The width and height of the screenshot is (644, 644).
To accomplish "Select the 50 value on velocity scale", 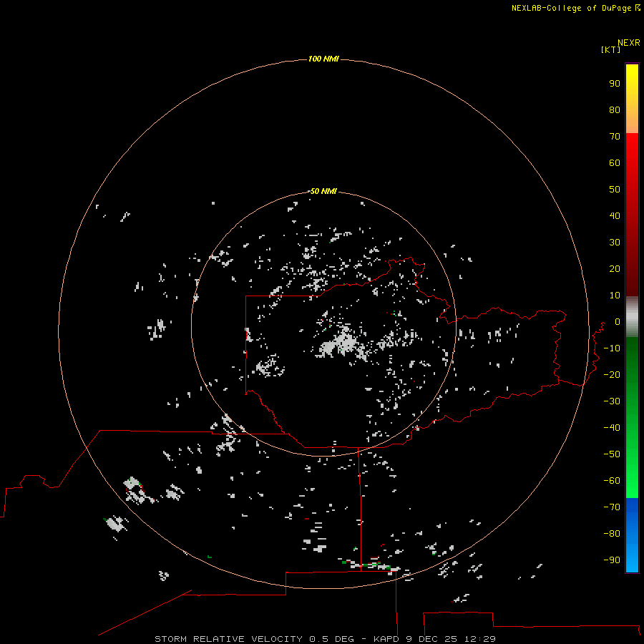I will tap(615, 190).
